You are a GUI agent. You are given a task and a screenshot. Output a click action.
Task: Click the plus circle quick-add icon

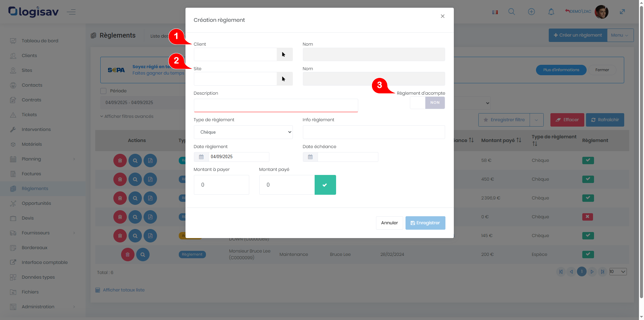tap(531, 12)
